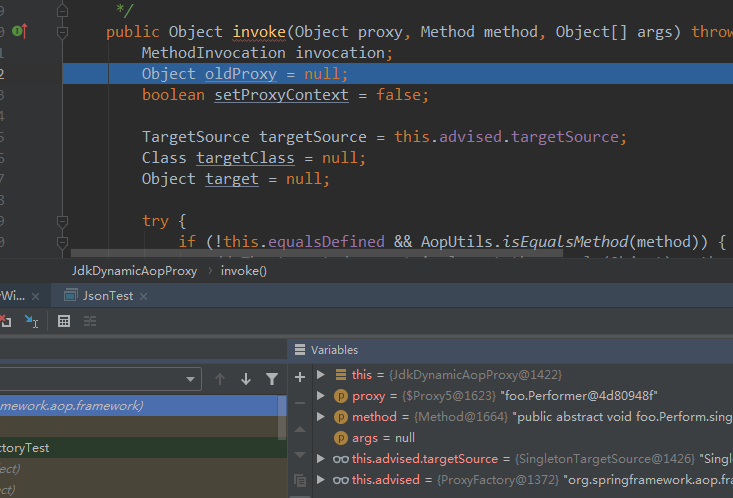
Task: Select the selected aop.framework stack frame
Action: pos(139,405)
